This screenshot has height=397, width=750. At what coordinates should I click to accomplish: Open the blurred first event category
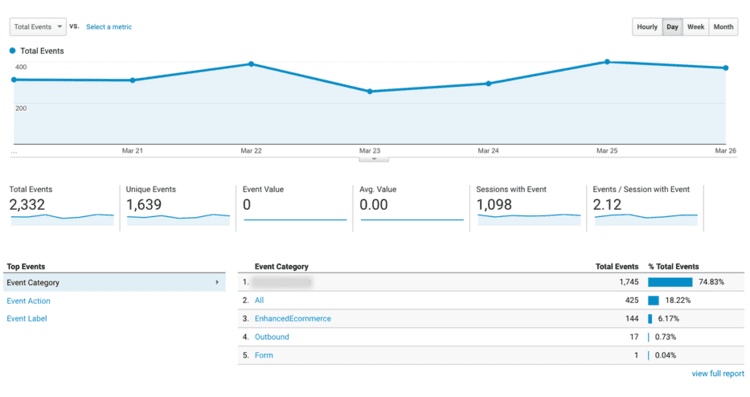282,282
